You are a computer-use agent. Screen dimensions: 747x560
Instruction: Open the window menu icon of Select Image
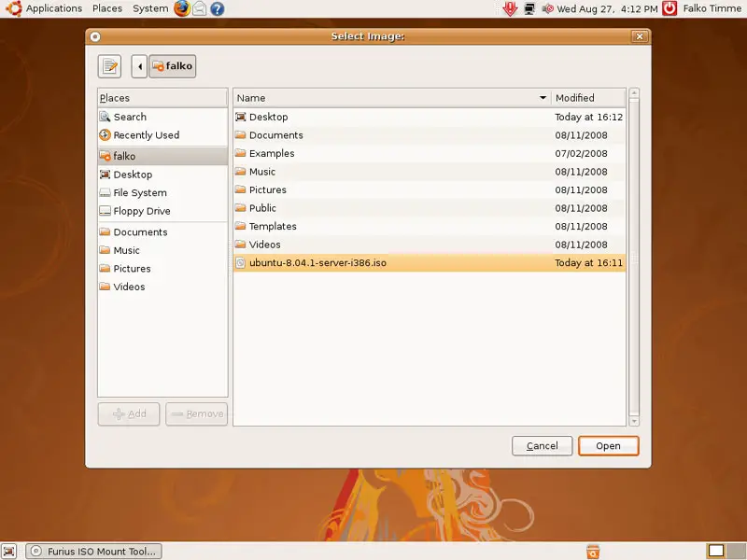click(95, 36)
